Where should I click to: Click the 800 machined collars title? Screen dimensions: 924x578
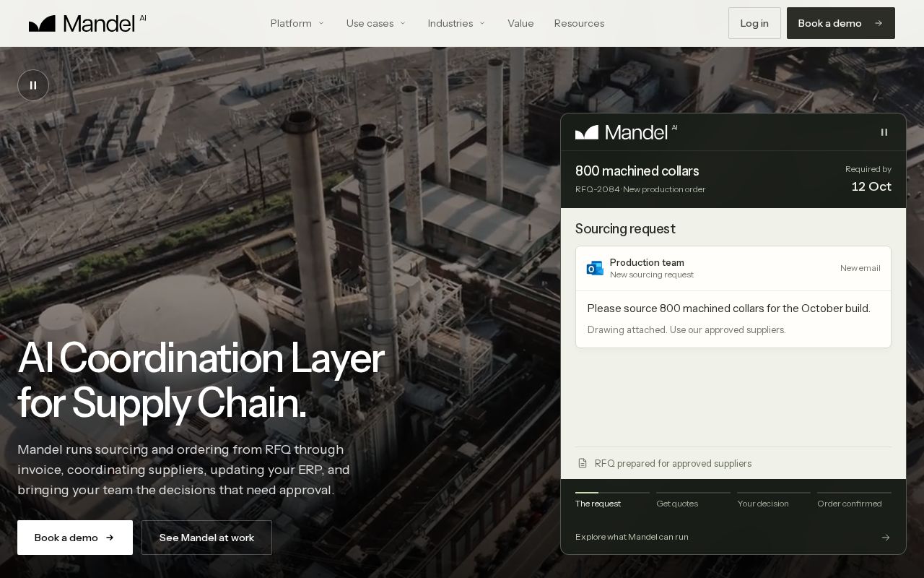pyautogui.click(x=637, y=171)
